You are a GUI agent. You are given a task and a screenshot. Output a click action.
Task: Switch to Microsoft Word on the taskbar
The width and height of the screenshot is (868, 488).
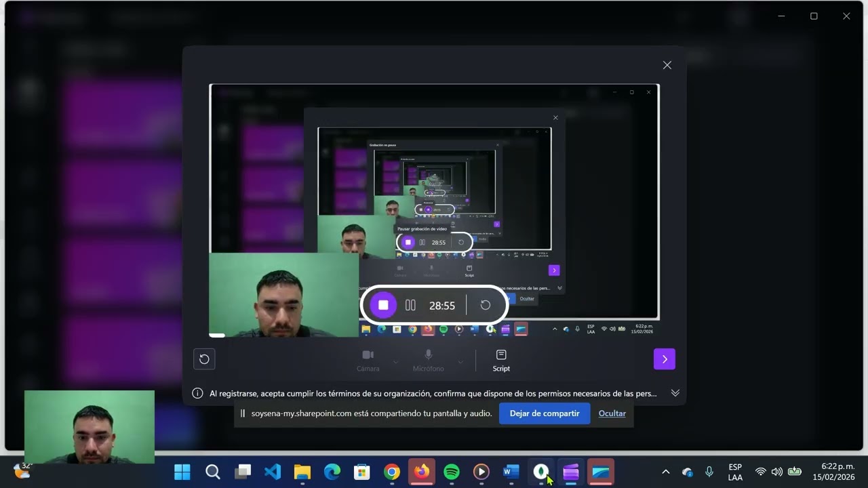tap(511, 472)
